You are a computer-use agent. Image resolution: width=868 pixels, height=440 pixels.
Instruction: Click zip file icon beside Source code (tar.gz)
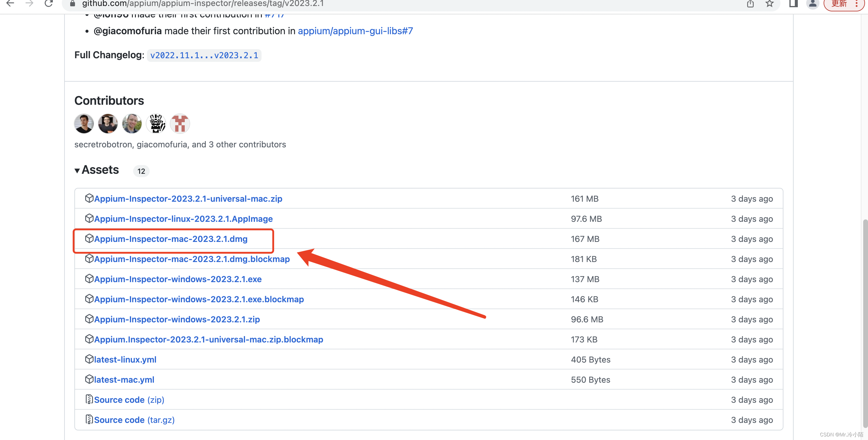point(89,419)
